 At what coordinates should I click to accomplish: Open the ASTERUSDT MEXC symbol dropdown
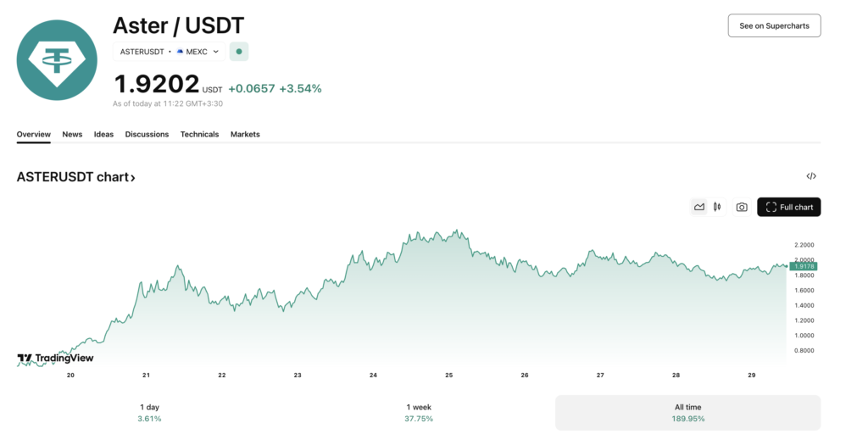pyautogui.click(x=170, y=52)
